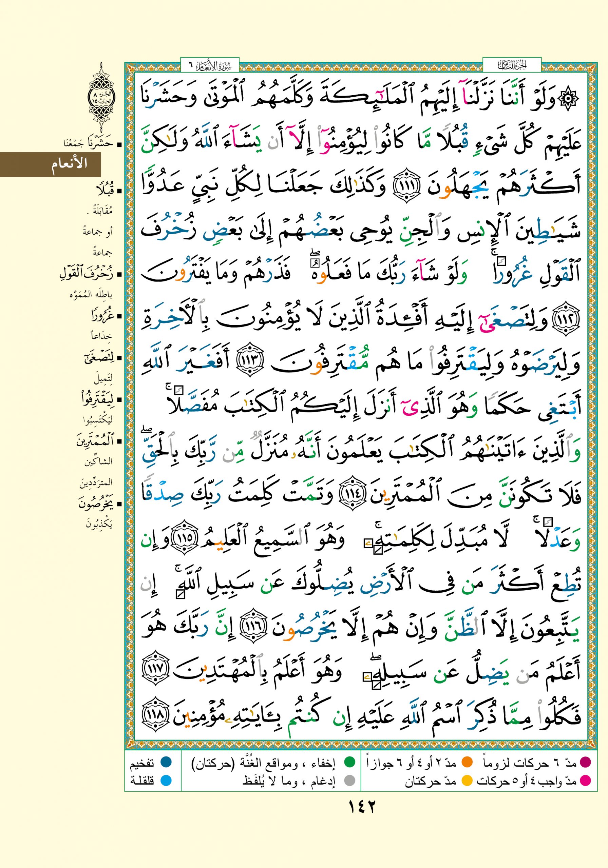Image resolution: width=608 pixels, height=868 pixels.
Task: Click the Juz 8 Hizb 15 margin ornament
Action: point(101,98)
